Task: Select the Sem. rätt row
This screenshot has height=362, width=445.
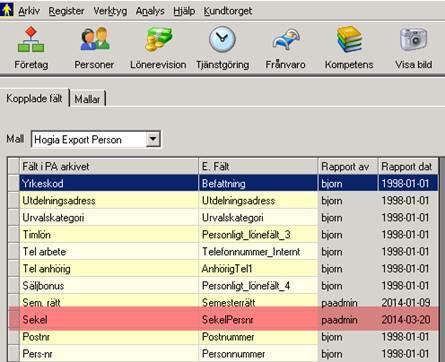Action: click(222, 302)
